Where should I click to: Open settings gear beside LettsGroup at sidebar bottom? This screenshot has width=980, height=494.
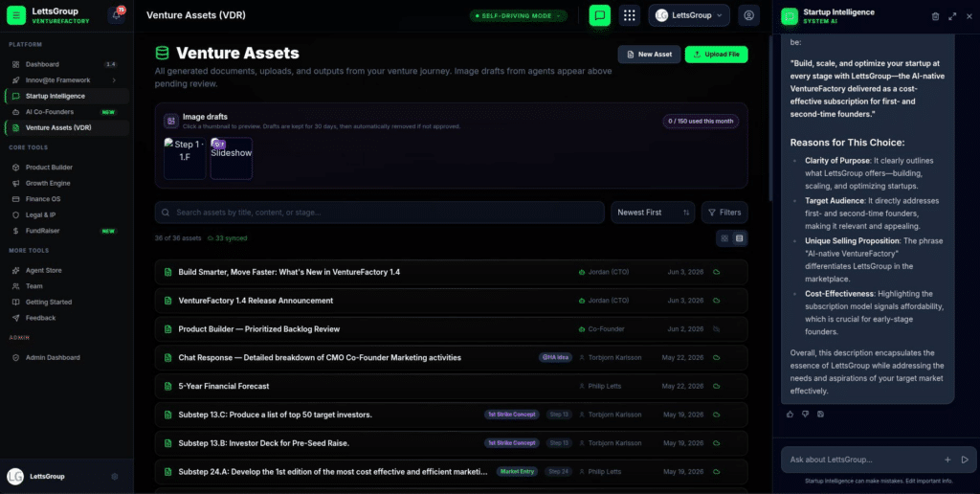pyautogui.click(x=115, y=477)
